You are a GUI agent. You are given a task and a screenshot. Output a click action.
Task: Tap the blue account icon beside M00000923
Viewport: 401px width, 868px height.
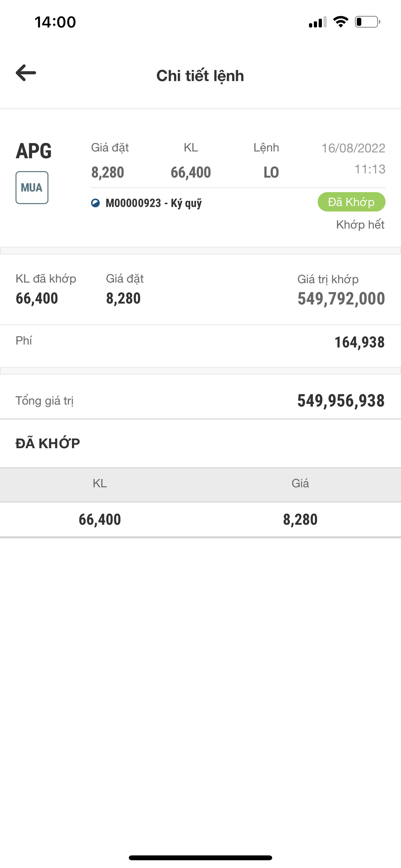[x=95, y=203]
